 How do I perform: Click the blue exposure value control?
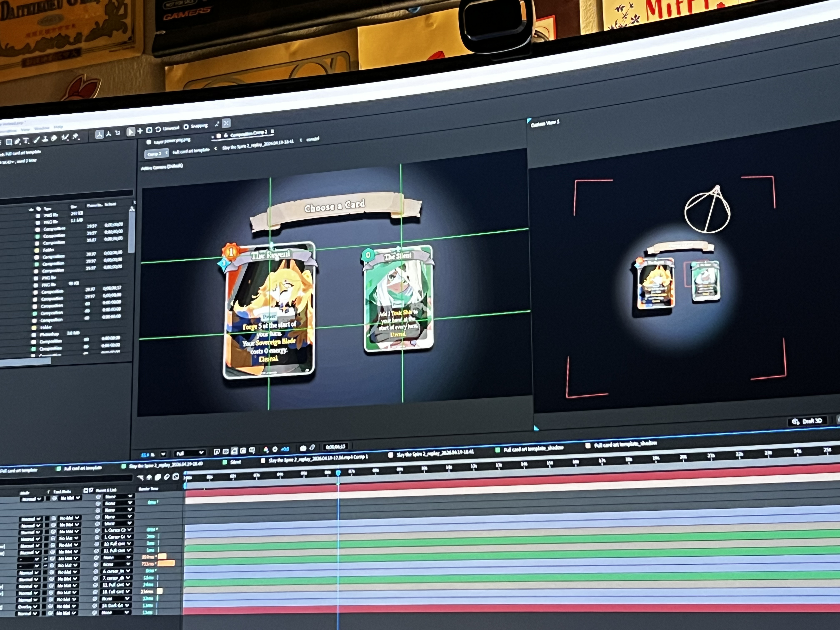coord(285,449)
